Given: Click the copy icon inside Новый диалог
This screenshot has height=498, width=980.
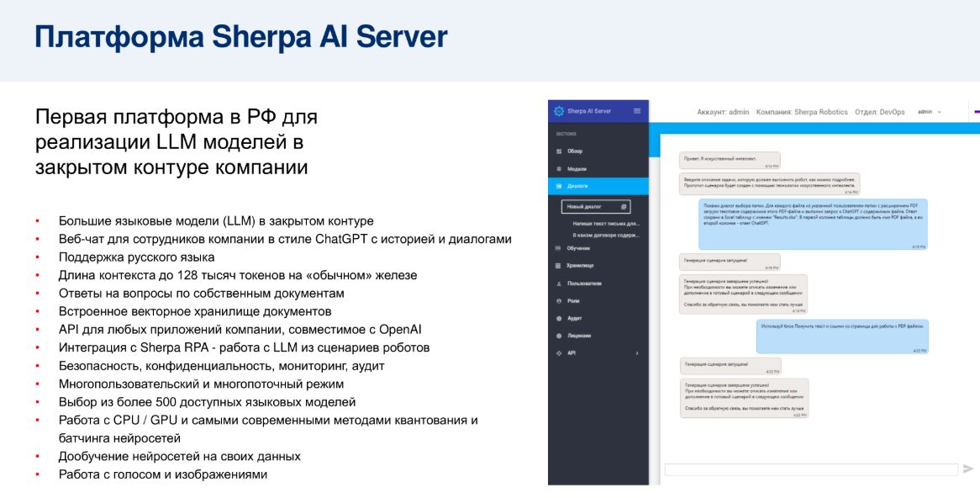Looking at the screenshot, I should 623,206.
